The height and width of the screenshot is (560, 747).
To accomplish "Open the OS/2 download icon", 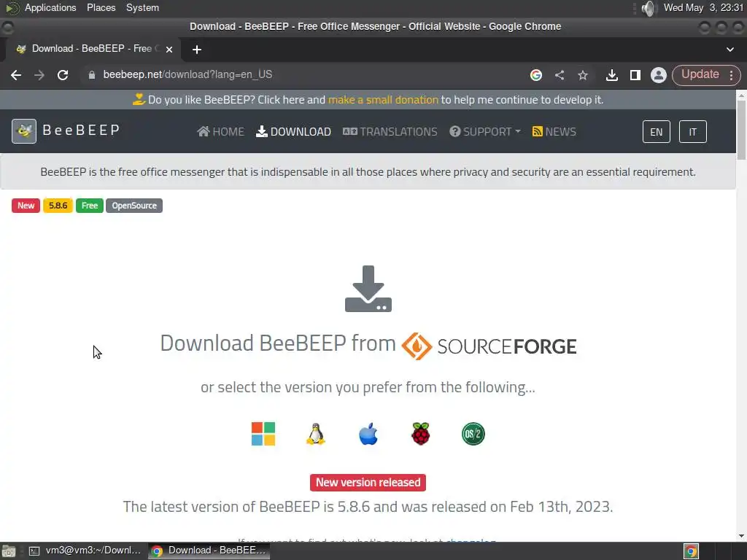I will (473, 434).
